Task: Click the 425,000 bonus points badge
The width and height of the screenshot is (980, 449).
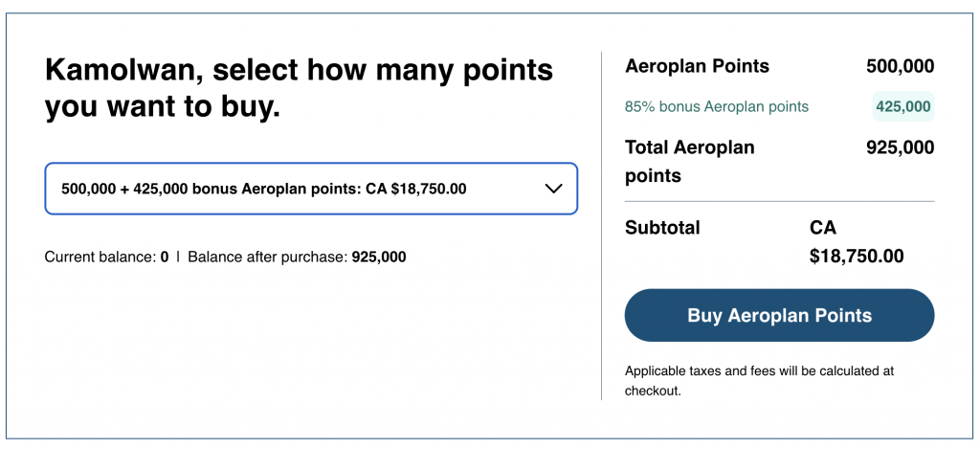Action: [902, 106]
